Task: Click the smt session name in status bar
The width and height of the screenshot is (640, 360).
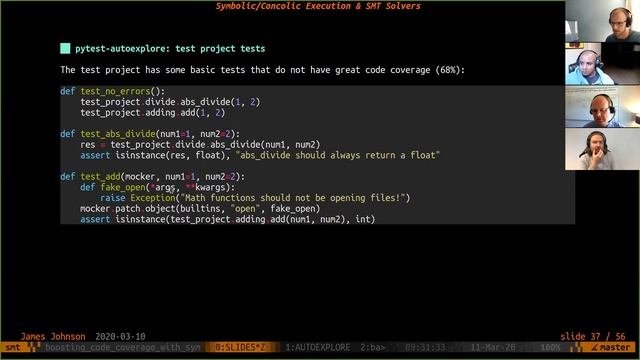Action: pos(13,347)
